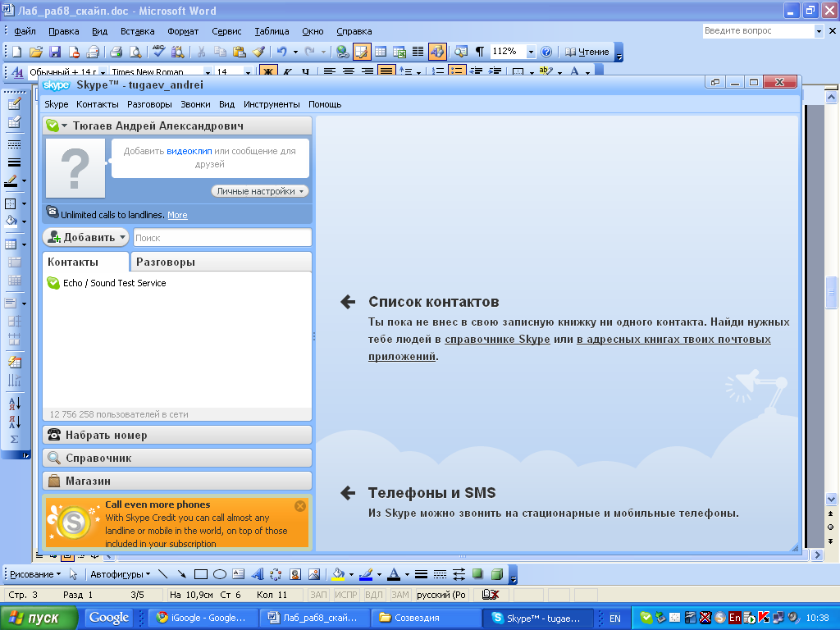Insert hyperlink globe icon in Word
The image size is (840, 630).
pyautogui.click(x=342, y=52)
